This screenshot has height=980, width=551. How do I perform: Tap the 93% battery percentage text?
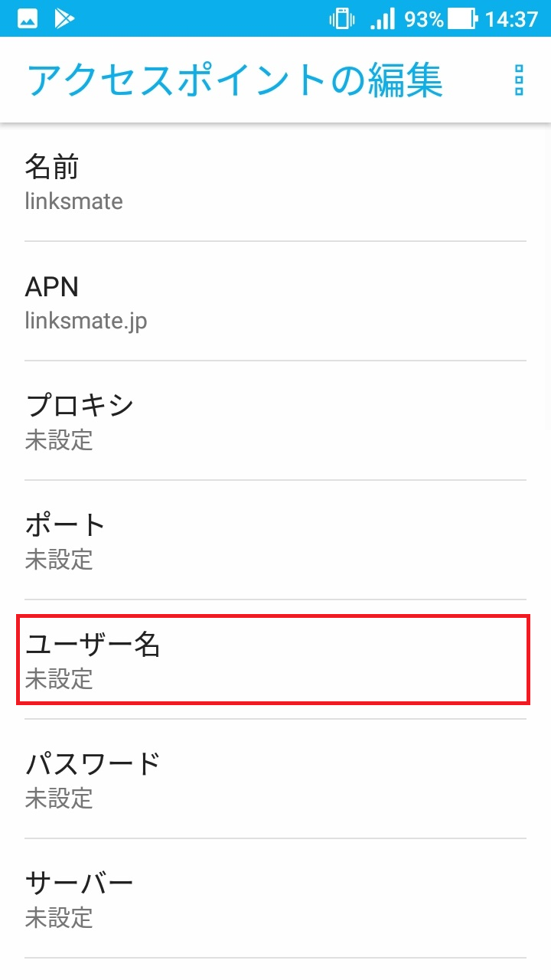click(424, 18)
